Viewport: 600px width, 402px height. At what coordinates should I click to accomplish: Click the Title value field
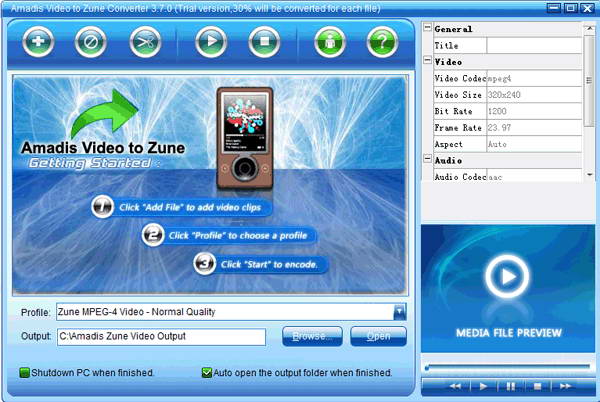click(x=534, y=46)
